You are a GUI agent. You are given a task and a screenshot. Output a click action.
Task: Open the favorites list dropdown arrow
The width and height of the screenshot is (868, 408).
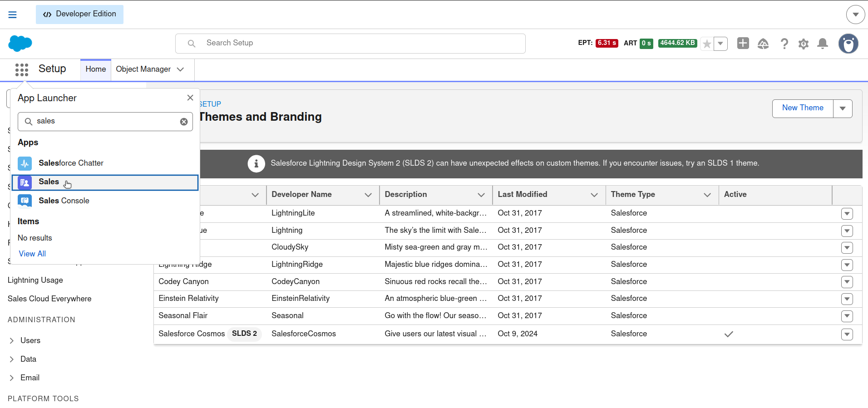pos(720,44)
